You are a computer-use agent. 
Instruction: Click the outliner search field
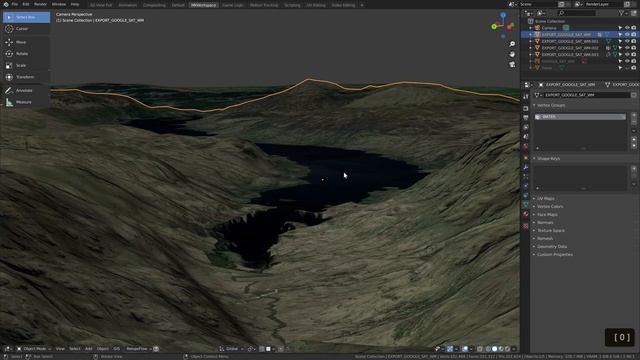[577, 13]
